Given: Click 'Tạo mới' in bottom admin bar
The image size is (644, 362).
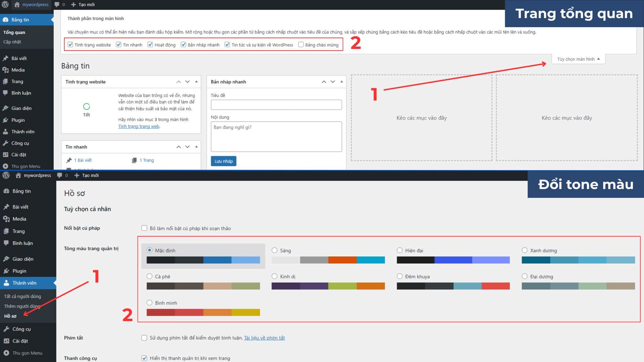Looking at the screenshot, I should click(87, 175).
